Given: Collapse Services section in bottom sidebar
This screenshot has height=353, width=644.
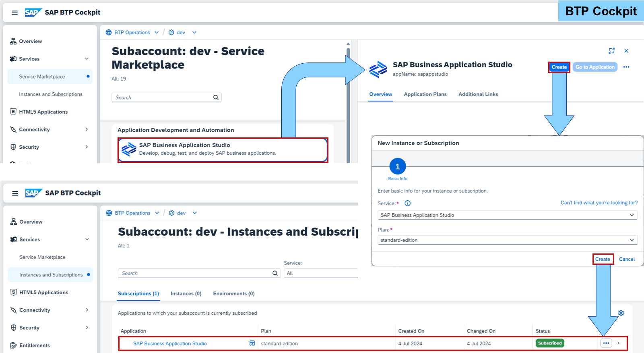Looking at the screenshot, I should 87,239.
